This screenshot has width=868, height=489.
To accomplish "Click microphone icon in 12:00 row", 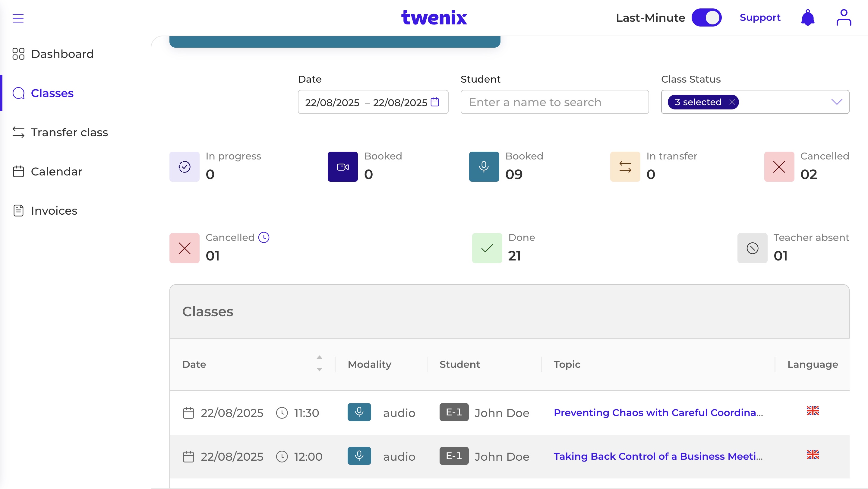I will tap(359, 456).
